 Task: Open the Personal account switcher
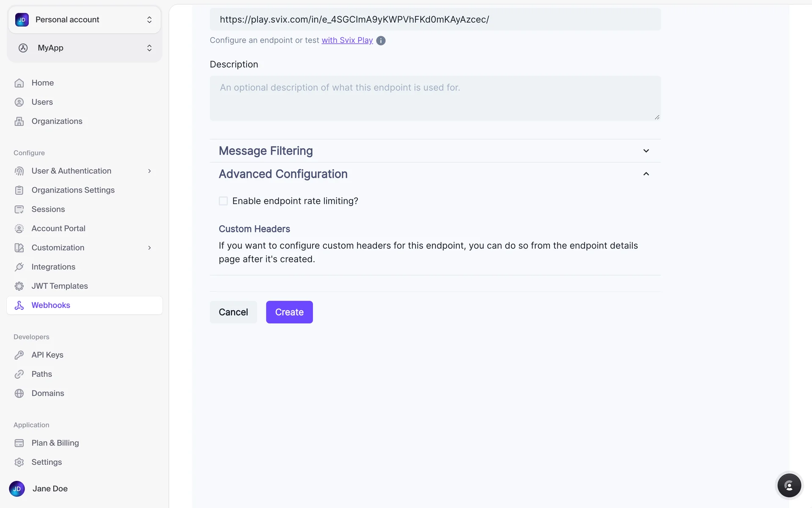(85, 20)
